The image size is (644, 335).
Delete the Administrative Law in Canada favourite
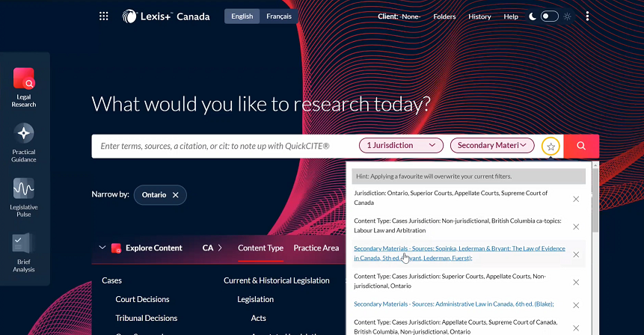576,305
